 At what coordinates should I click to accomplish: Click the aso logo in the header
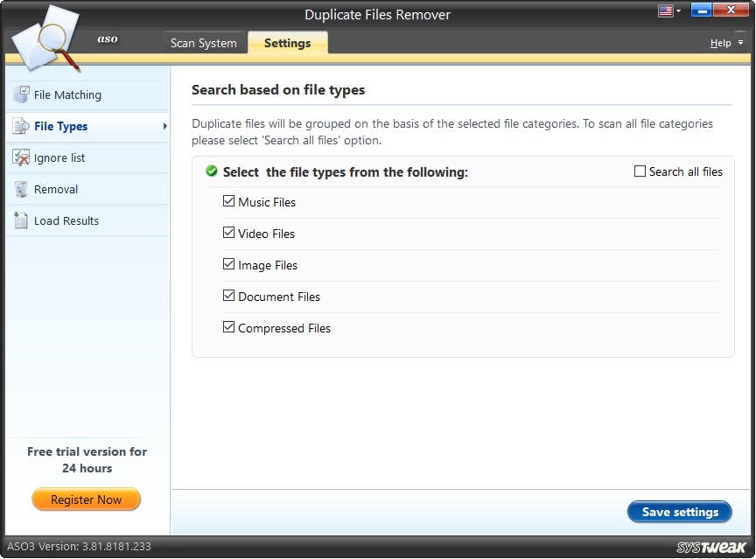[x=107, y=38]
